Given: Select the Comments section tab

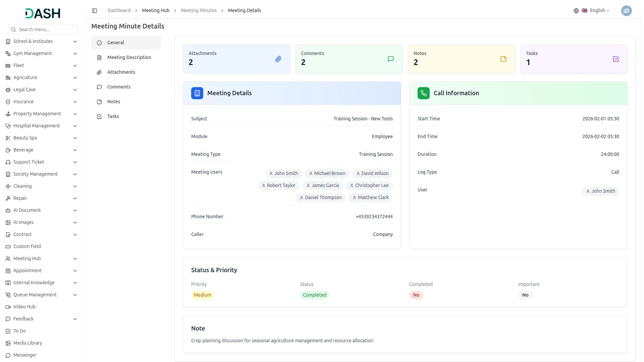Looking at the screenshot, I should point(119,87).
